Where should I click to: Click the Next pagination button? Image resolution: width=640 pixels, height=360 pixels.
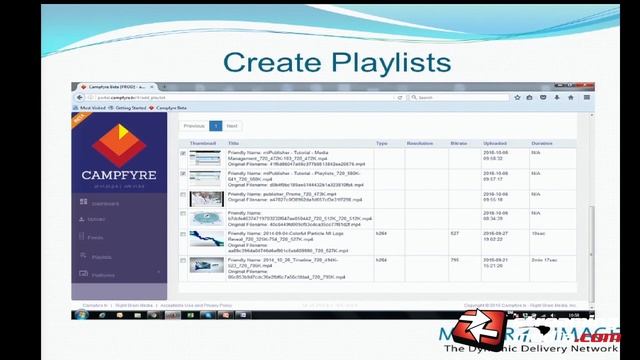pos(232,126)
